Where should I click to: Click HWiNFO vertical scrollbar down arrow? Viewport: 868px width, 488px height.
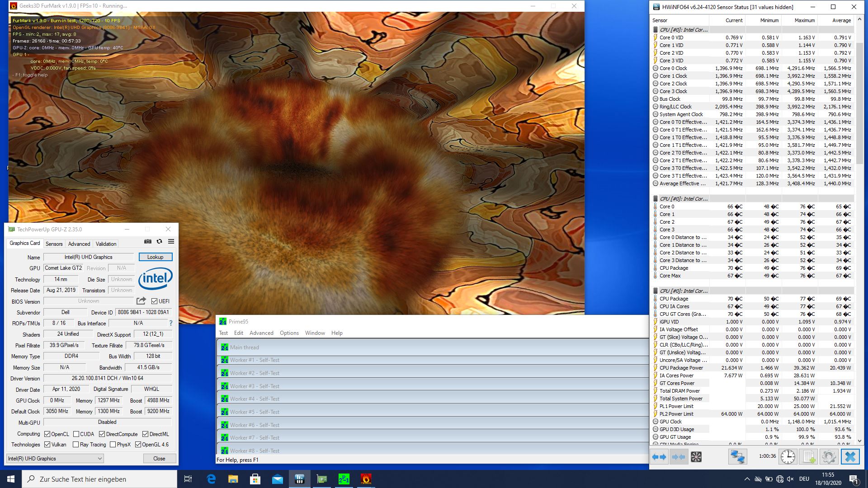tap(859, 441)
